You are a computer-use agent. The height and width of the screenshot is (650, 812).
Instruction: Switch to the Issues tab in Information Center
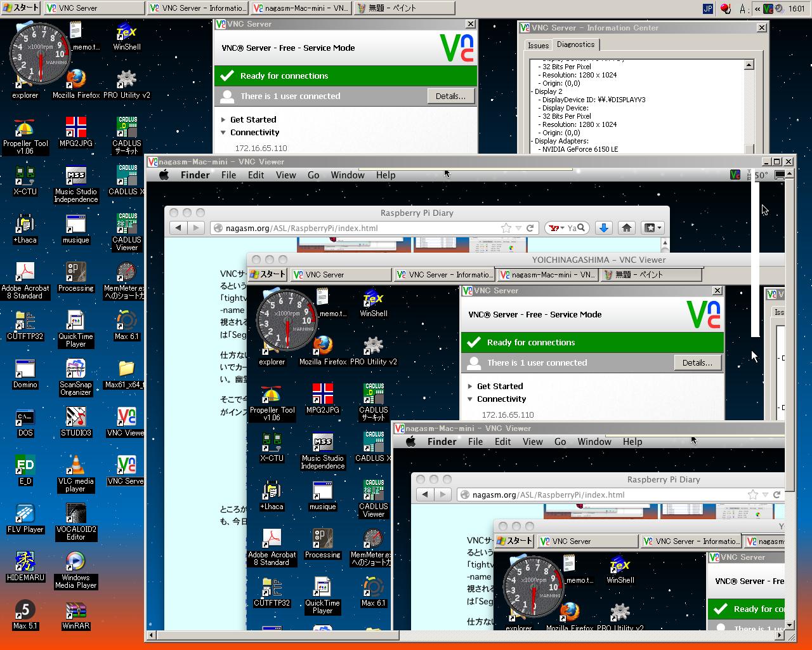pos(538,45)
